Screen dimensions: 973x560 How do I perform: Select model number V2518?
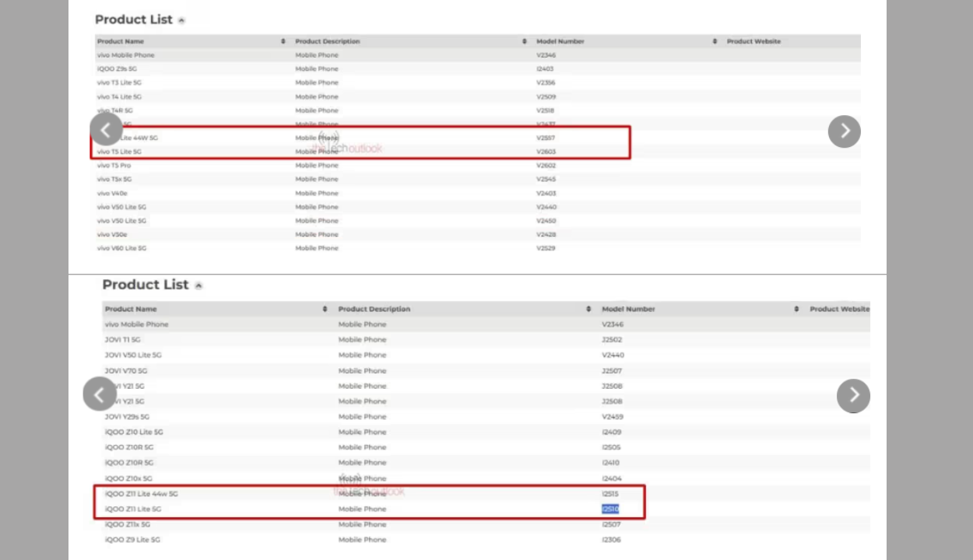[546, 110]
